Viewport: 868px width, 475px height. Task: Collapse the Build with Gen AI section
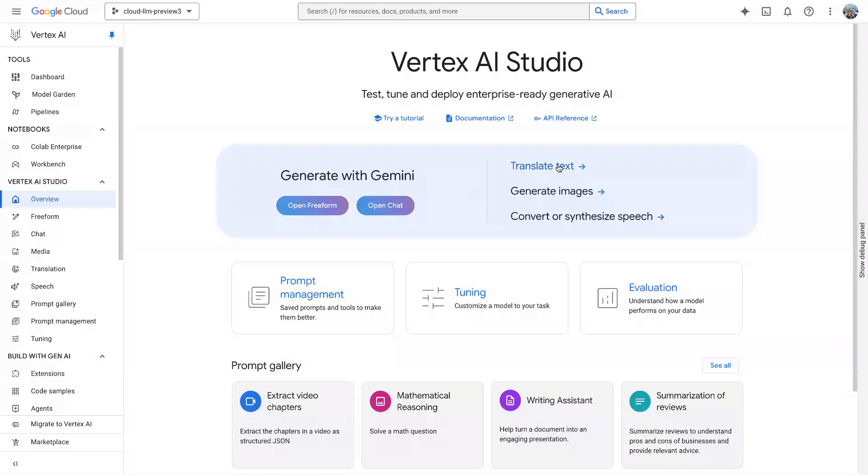(102, 356)
